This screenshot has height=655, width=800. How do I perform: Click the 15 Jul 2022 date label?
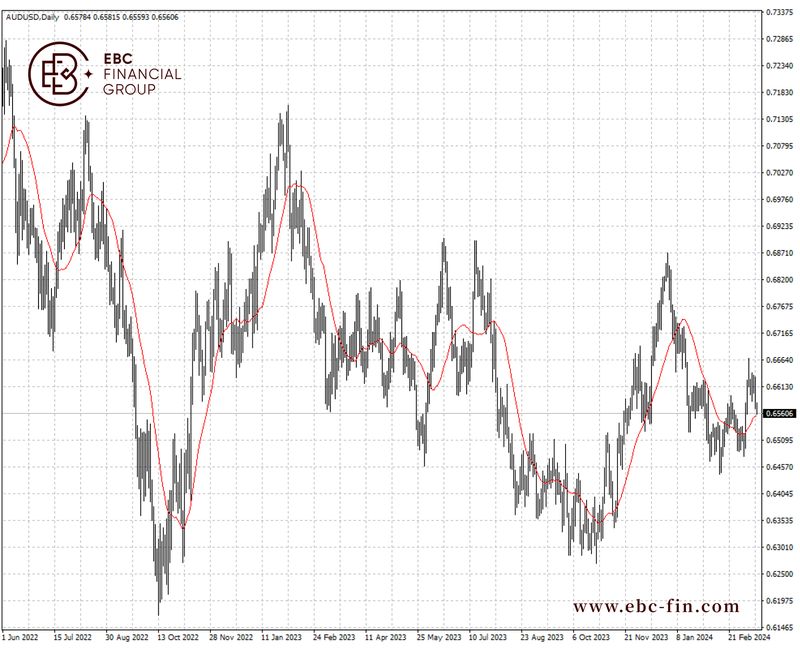pos(72,636)
